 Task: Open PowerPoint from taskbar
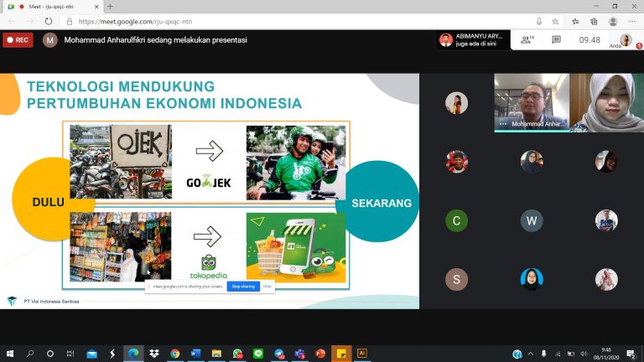point(320,354)
